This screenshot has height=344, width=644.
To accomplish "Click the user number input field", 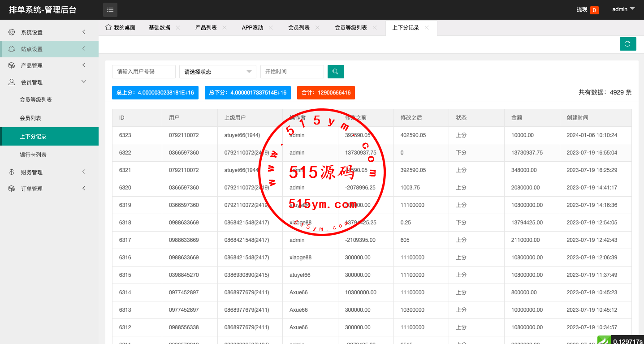I will pyautogui.click(x=143, y=72).
